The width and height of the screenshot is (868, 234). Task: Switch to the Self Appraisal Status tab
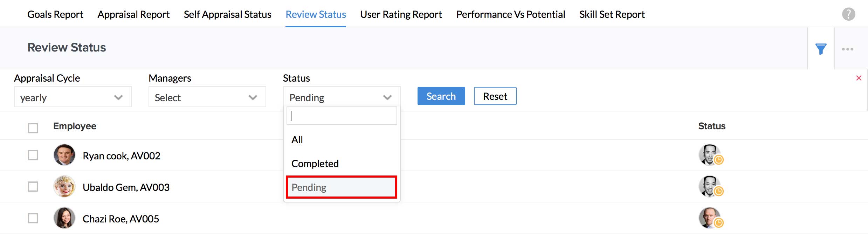(x=227, y=14)
